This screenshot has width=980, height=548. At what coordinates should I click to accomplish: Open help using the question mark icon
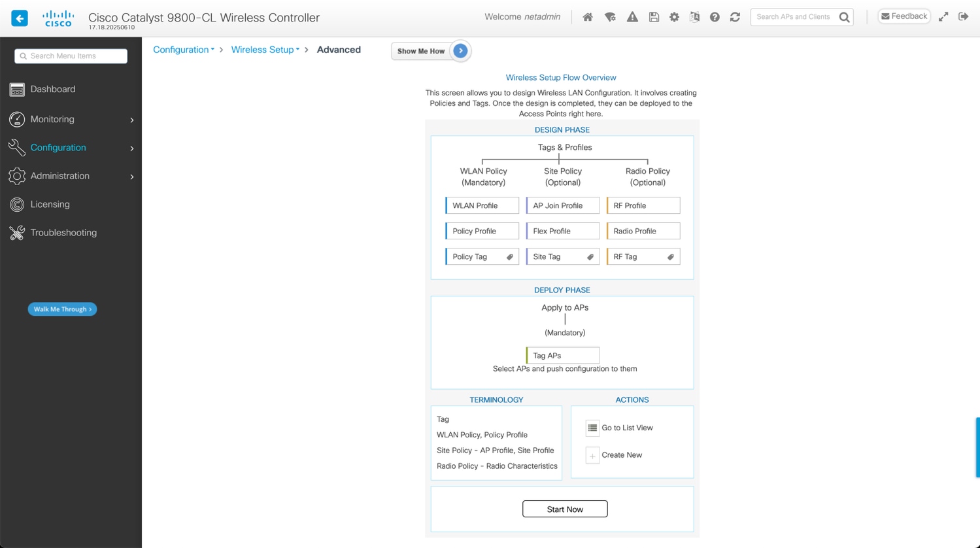(715, 16)
